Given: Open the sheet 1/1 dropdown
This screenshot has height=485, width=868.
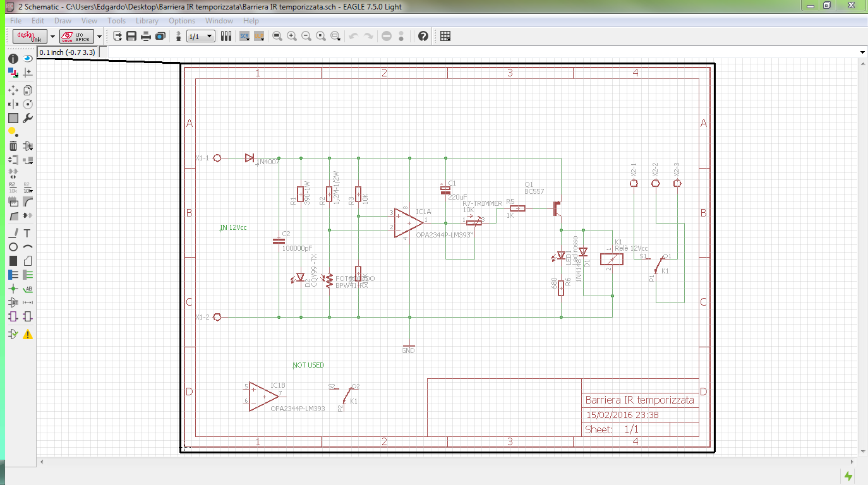Looking at the screenshot, I should tap(202, 36).
